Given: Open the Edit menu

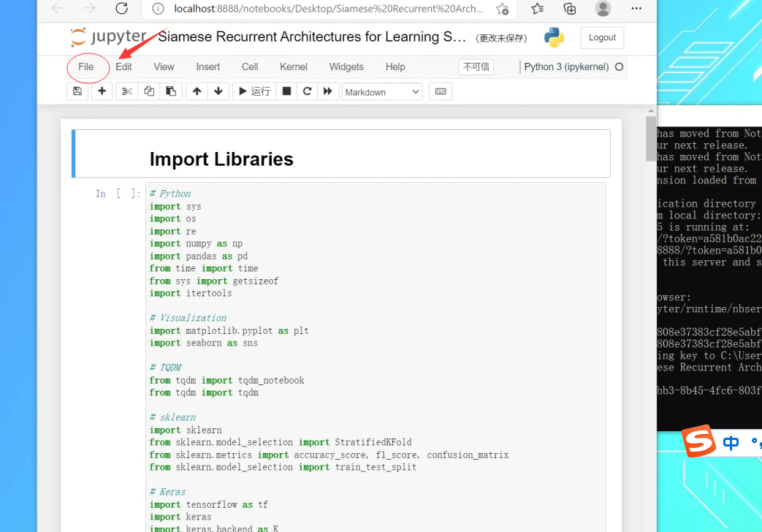Looking at the screenshot, I should (123, 67).
